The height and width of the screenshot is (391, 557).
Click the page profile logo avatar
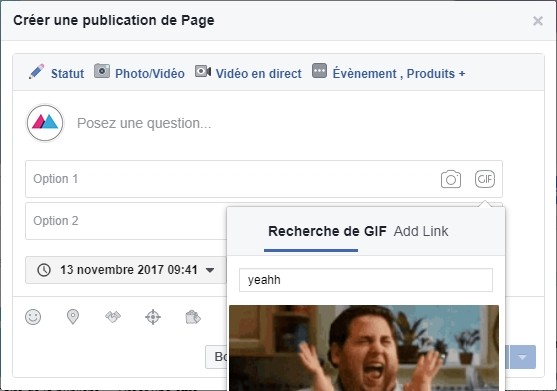45,123
